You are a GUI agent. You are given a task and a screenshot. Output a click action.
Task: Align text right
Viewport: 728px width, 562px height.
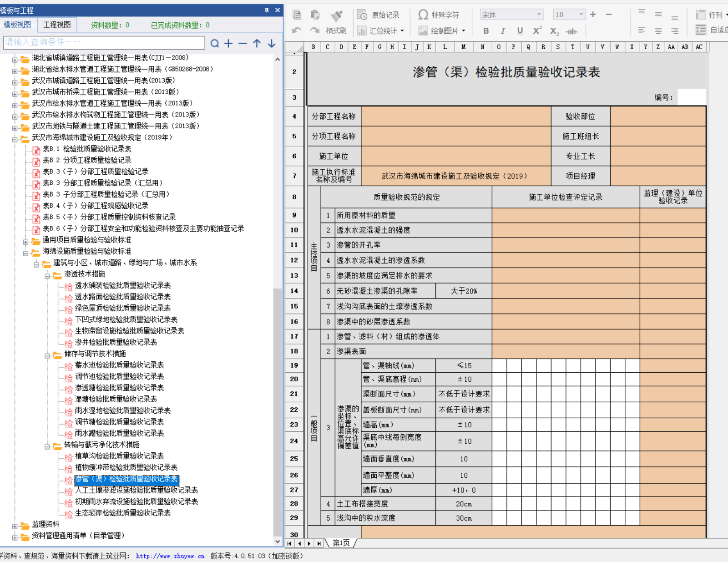[x=675, y=30]
